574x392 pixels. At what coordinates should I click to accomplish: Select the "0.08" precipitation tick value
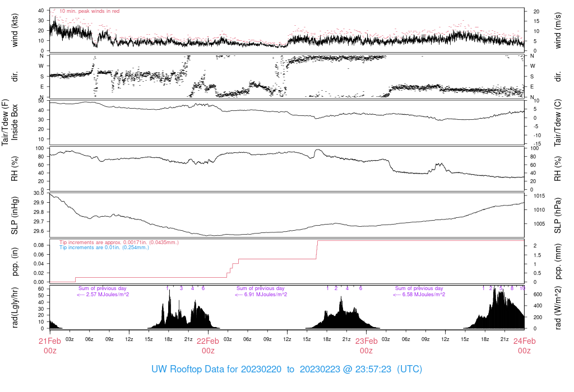[x=39, y=245]
